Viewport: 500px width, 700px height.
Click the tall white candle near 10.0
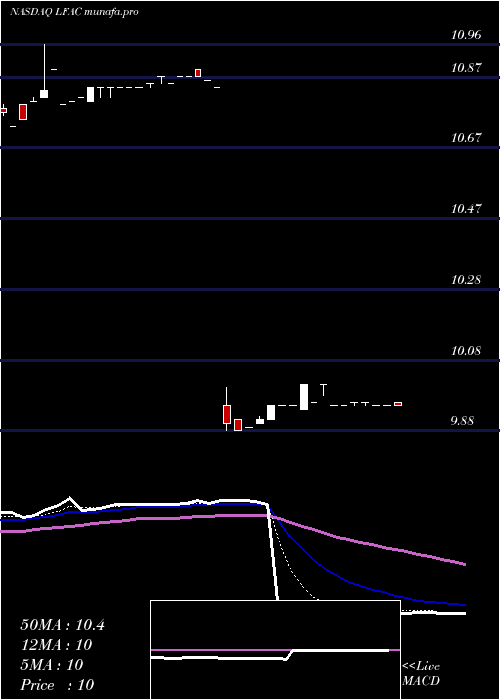[304, 397]
